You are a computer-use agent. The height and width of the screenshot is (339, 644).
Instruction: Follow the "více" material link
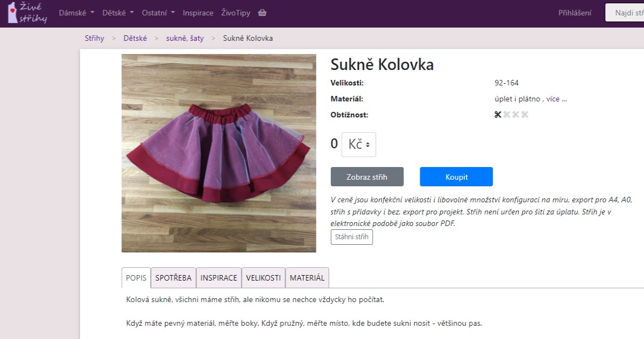click(552, 99)
